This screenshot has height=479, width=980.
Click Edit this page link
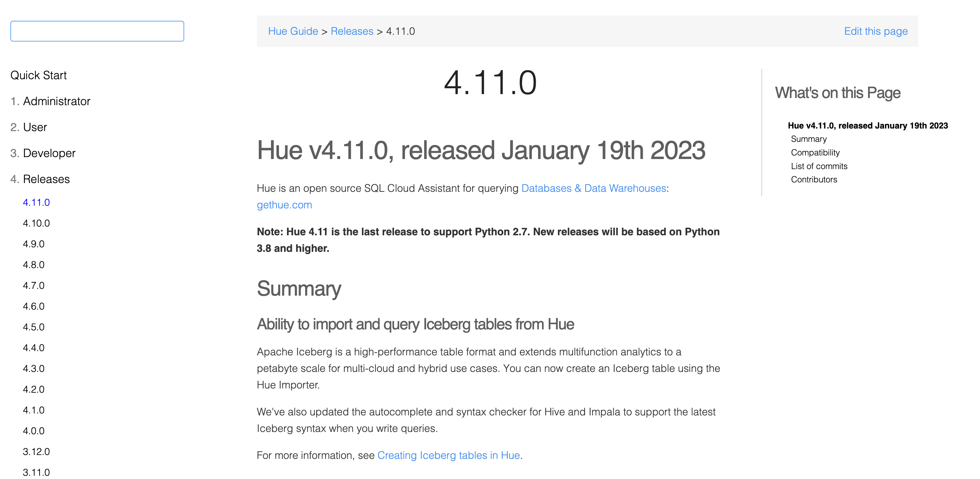coord(875,31)
